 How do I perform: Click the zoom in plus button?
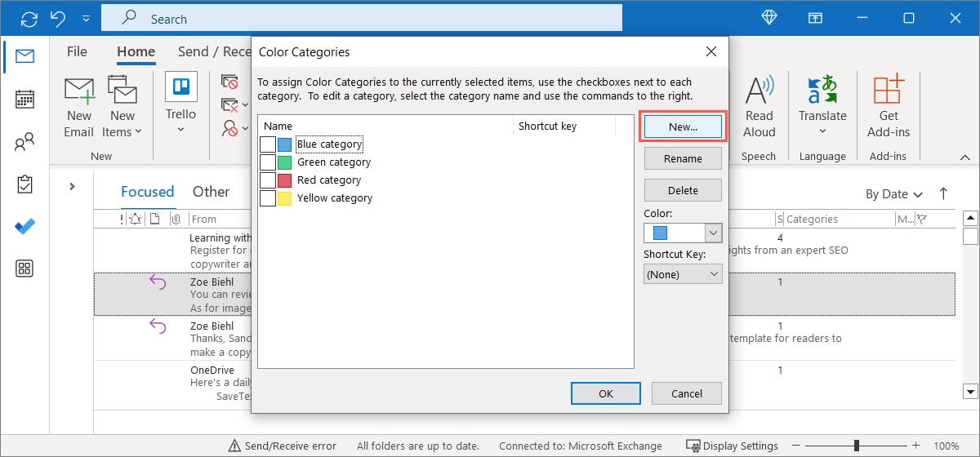[x=916, y=446]
